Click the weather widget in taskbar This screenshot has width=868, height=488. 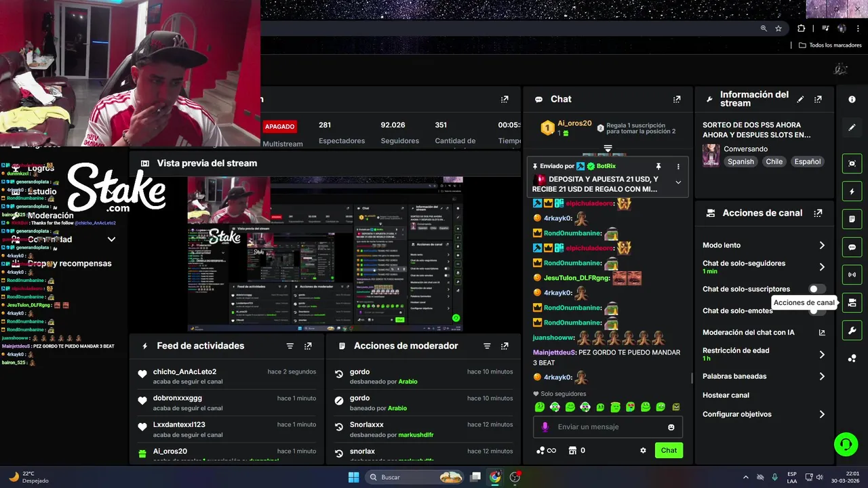click(28, 477)
